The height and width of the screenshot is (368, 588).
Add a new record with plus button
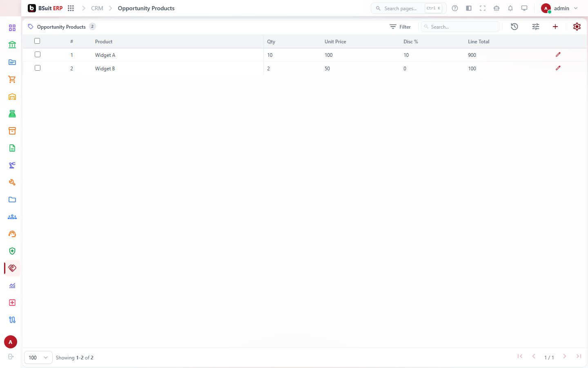click(x=555, y=27)
